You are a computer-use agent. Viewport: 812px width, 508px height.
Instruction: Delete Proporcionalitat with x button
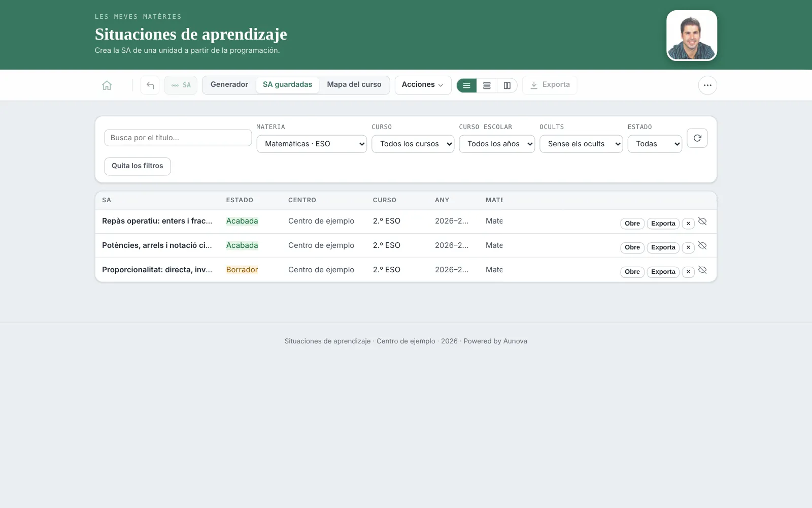pos(688,272)
